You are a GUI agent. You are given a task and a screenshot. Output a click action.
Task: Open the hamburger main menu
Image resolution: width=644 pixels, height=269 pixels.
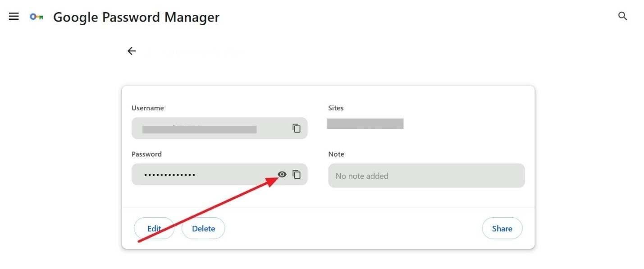(14, 16)
